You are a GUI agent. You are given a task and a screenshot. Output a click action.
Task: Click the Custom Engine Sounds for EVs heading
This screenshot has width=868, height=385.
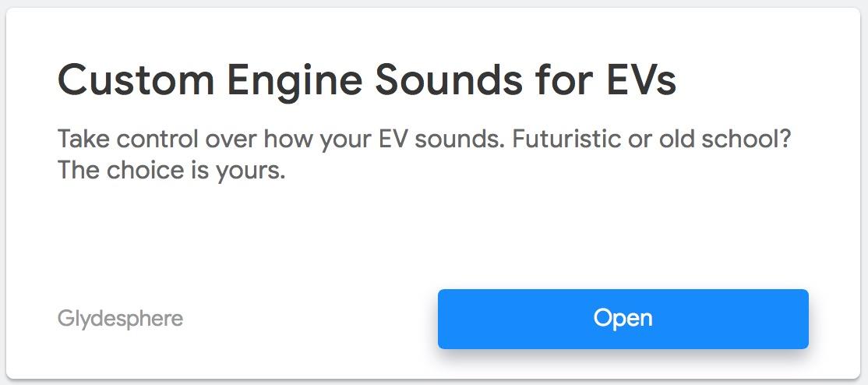[366, 81]
